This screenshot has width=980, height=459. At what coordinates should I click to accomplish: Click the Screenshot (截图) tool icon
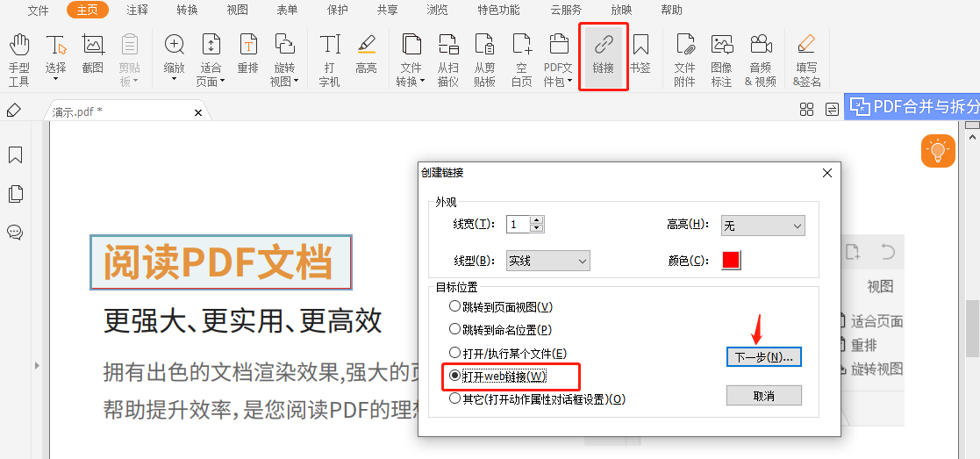pos(93,54)
